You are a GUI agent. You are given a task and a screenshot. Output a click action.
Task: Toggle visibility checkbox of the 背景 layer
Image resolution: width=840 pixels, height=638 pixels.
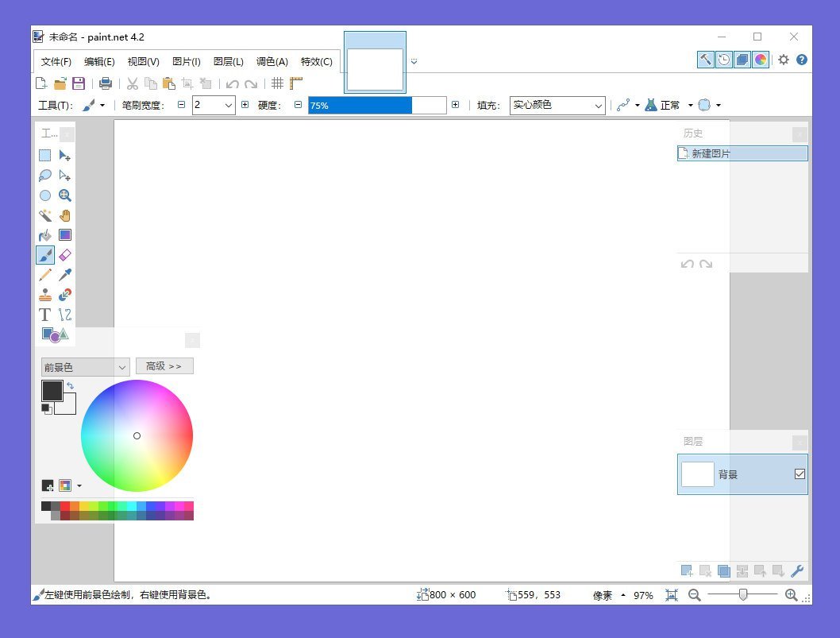click(x=800, y=474)
